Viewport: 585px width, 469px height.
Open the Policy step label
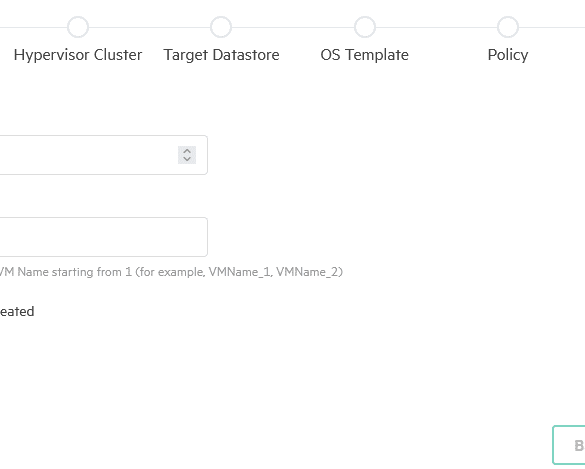point(508,55)
